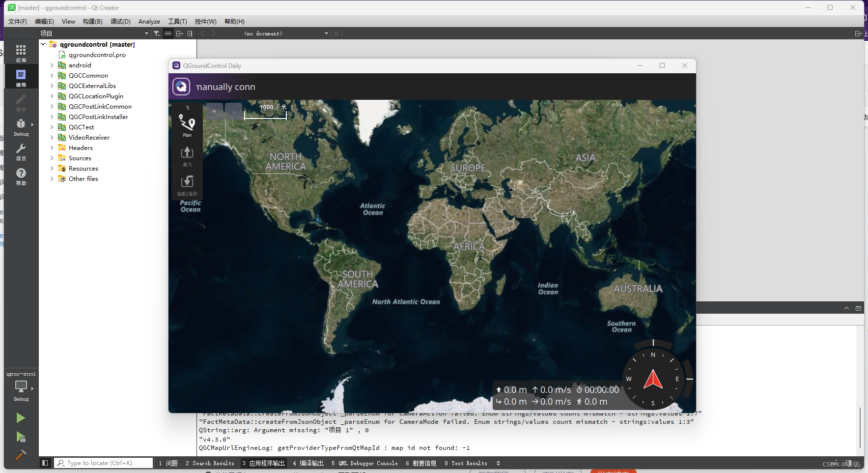Viewport: 868px width, 473px height.
Task: Open Plan view in QGroundControl
Action: (187, 125)
